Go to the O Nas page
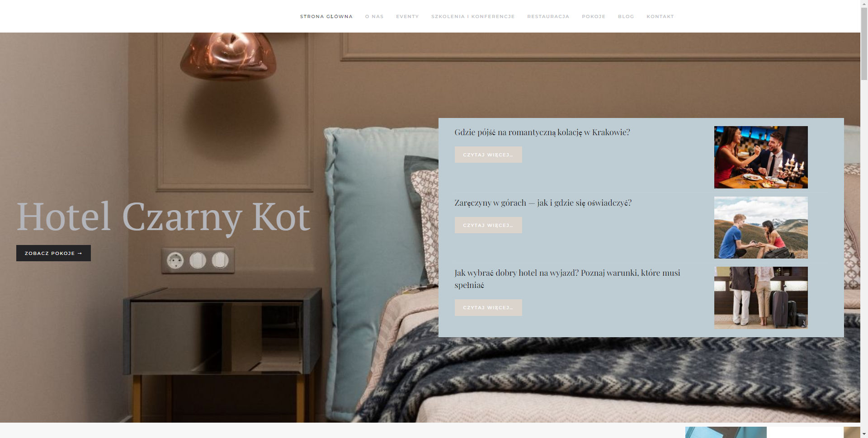 click(x=374, y=16)
